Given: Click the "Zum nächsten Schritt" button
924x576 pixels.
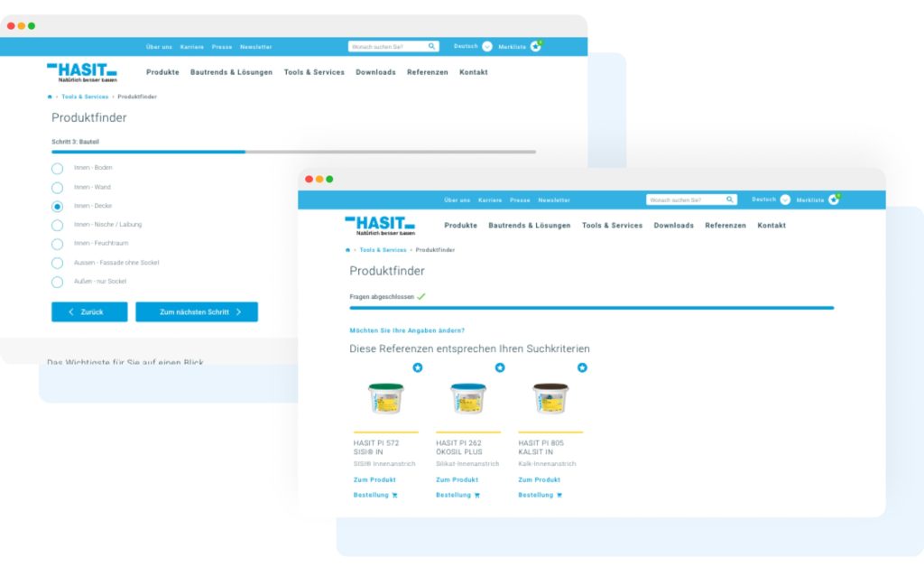Looking at the screenshot, I should point(197,311).
